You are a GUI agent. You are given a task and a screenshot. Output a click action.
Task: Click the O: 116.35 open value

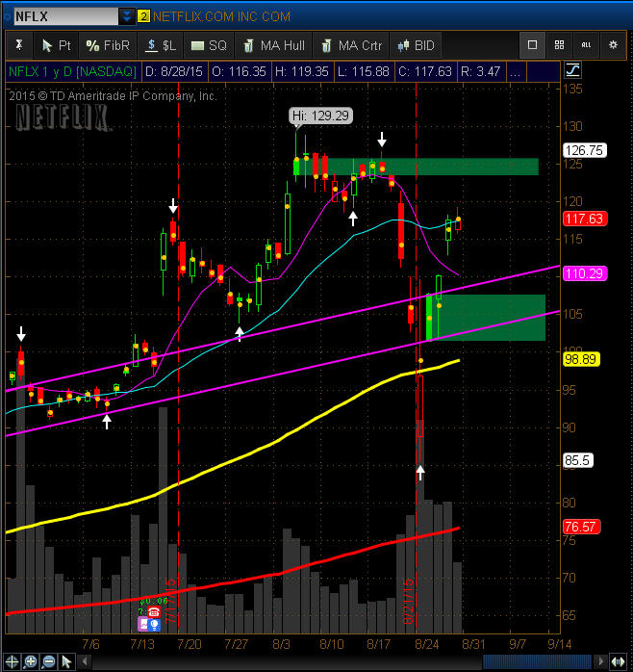(x=239, y=71)
